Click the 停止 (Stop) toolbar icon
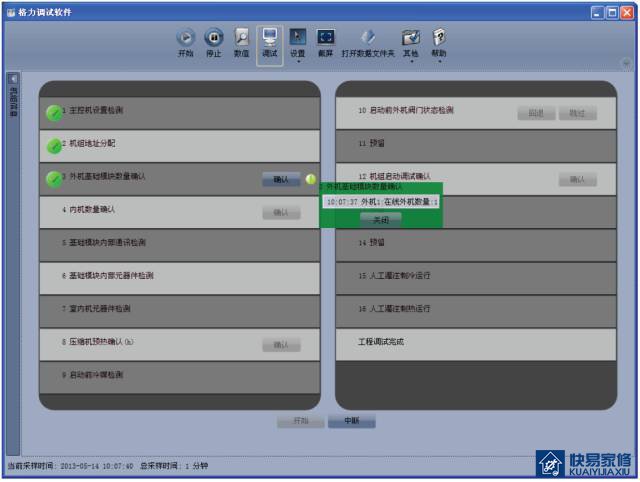640x482 pixels. click(213, 38)
